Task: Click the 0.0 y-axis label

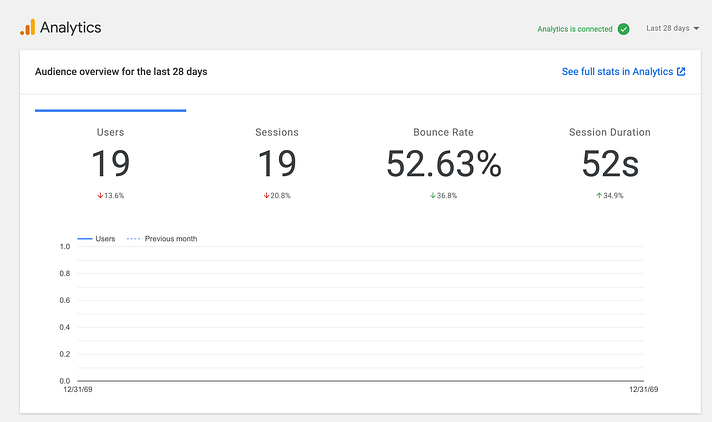Action: click(x=65, y=381)
